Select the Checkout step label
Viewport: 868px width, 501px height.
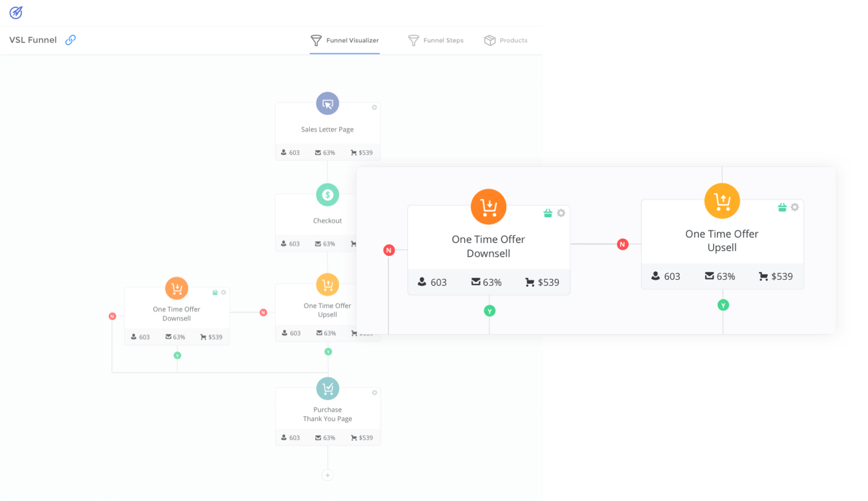click(327, 220)
